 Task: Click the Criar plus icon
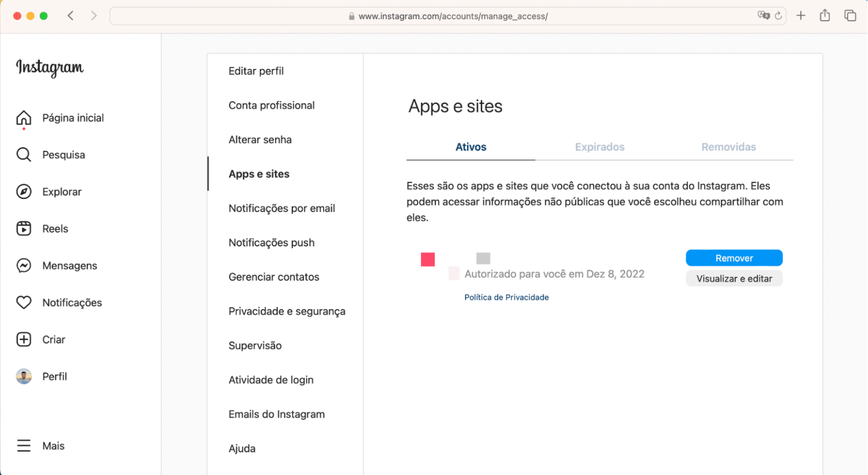pyautogui.click(x=23, y=339)
